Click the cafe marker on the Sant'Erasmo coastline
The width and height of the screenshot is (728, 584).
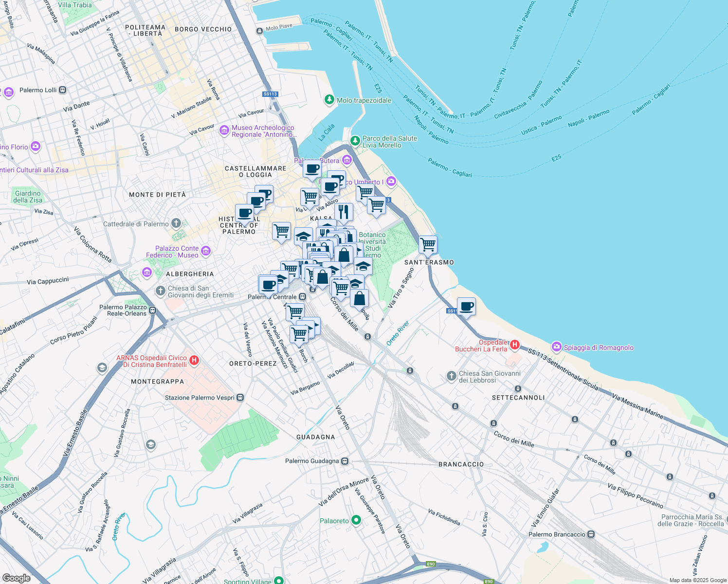point(466,307)
